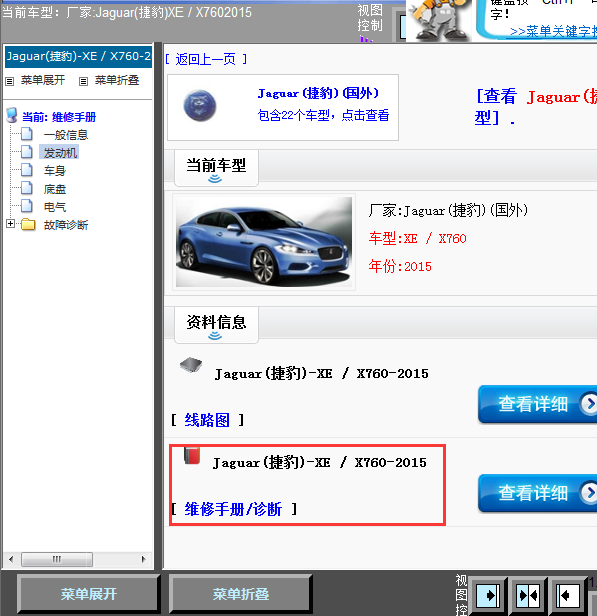Click the bottom 菜单展开 button
The image size is (597, 616).
click(89, 594)
